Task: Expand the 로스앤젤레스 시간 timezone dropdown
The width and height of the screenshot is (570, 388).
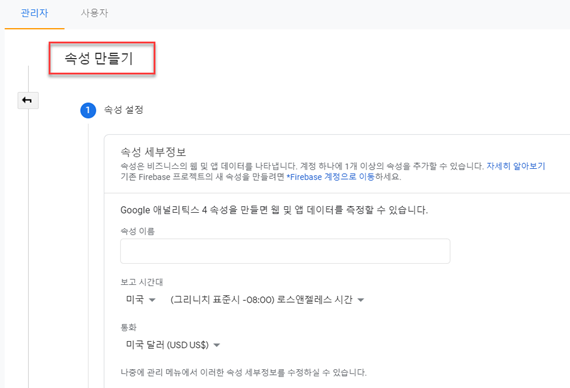Action: [267, 300]
